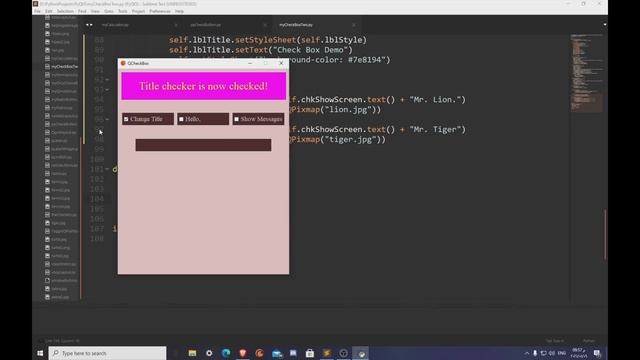Collapse the code fold at line 92
This screenshot has width=640, height=360.
coord(107,80)
